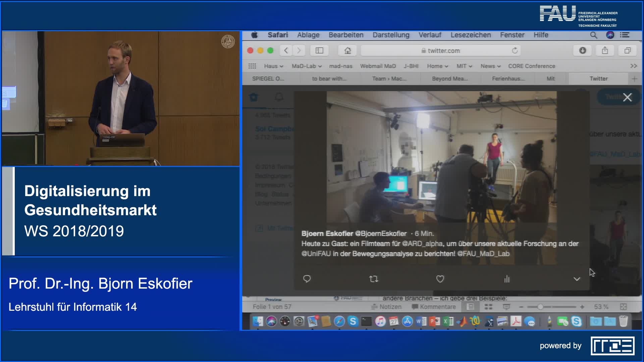Expand the tweet options chevron
The image size is (644, 362).
(576, 279)
